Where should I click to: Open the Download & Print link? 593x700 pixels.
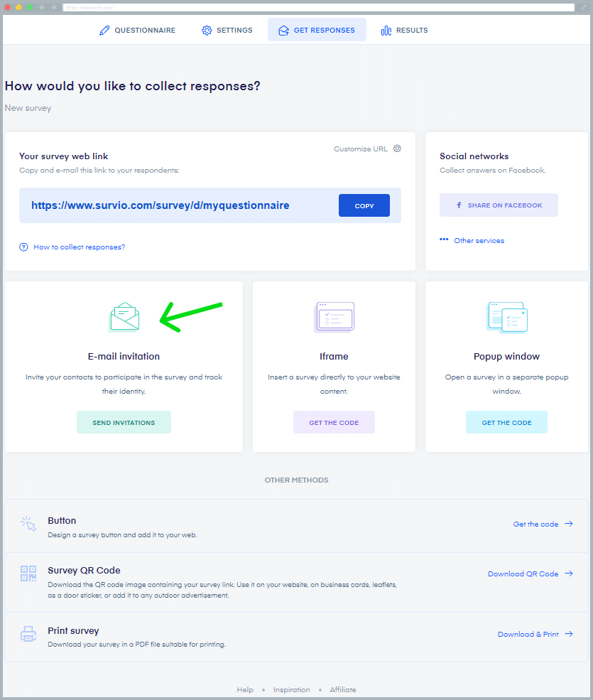pyautogui.click(x=528, y=635)
